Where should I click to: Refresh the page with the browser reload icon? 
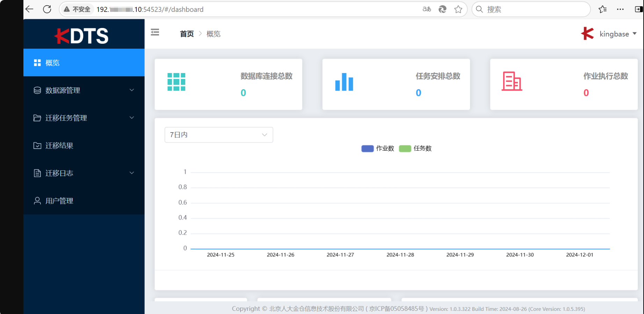pos(47,9)
